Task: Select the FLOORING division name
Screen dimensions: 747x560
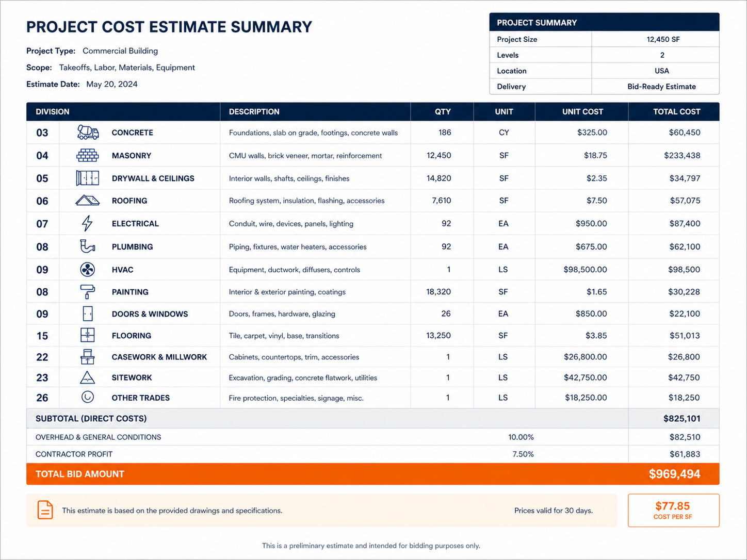Action: point(132,335)
